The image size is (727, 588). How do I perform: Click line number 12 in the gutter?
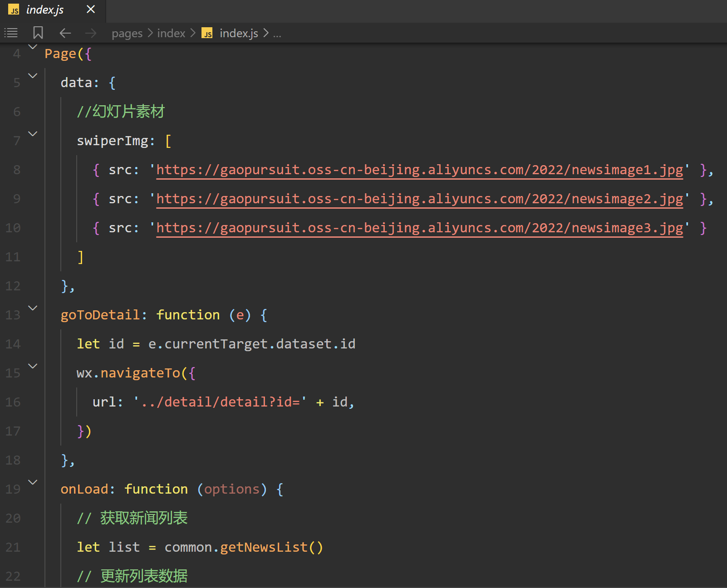click(13, 286)
